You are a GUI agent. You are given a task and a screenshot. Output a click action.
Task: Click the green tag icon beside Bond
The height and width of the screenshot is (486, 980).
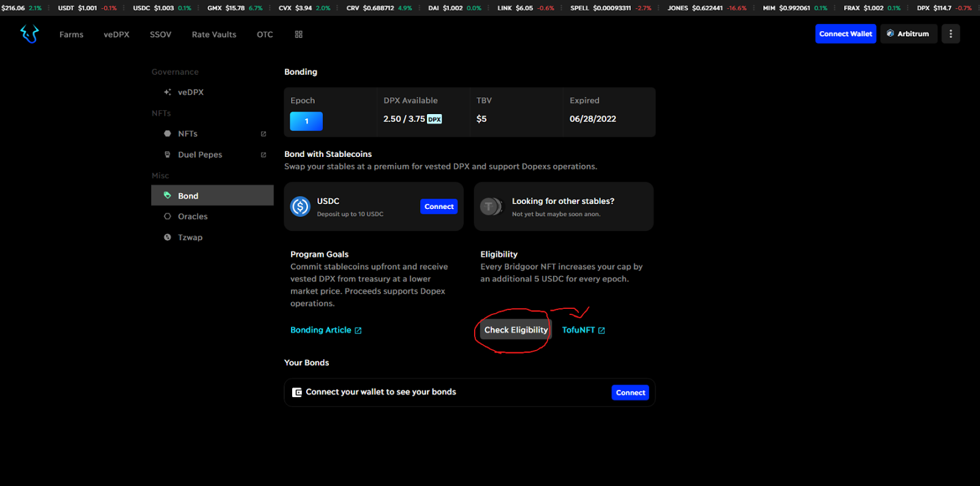(167, 196)
